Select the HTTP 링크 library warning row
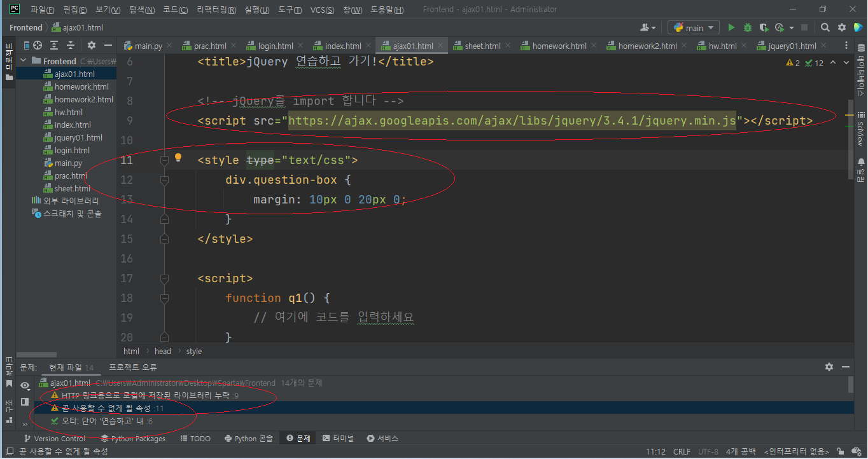This screenshot has height=459, width=868. pyautogui.click(x=445, y=395)
